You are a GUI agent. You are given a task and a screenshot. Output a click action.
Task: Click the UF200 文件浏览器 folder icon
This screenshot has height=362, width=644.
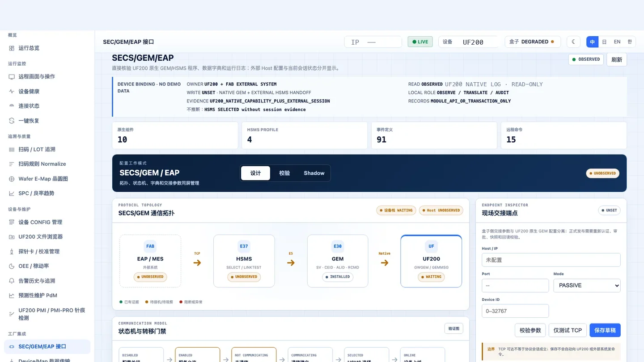12,237
